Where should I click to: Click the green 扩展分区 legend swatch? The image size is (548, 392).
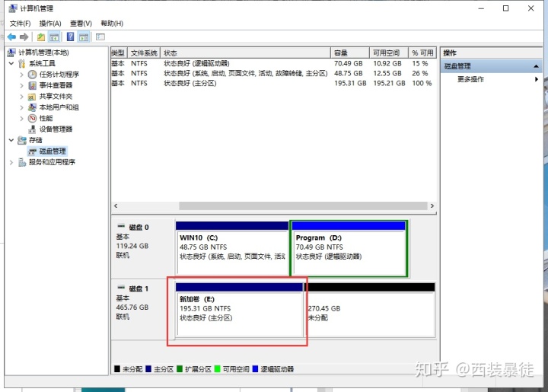point(180,368)
